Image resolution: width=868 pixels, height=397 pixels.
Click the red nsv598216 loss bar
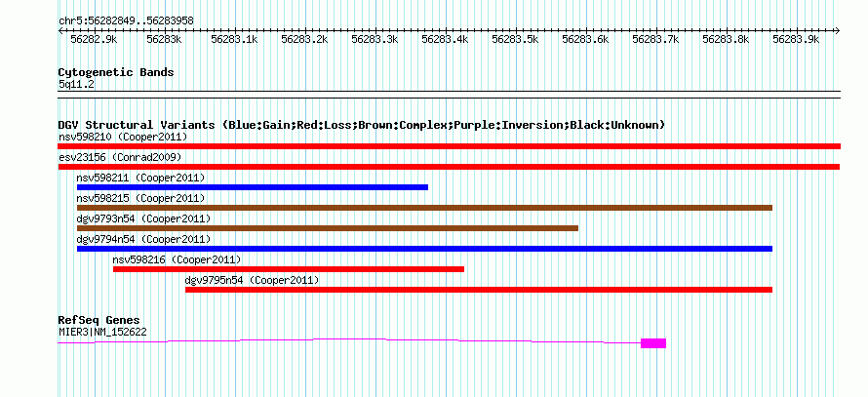pos(289,269)
